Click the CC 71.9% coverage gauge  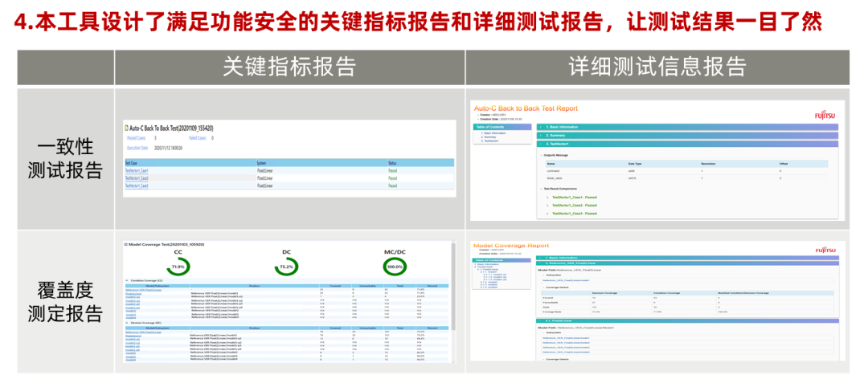[x=178, y=267]
